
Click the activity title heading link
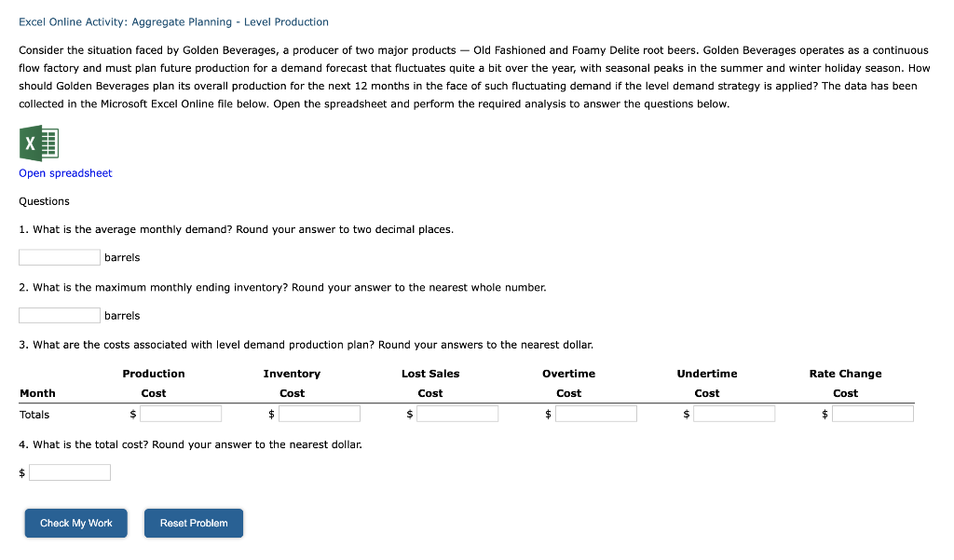[x=174, y=21]
